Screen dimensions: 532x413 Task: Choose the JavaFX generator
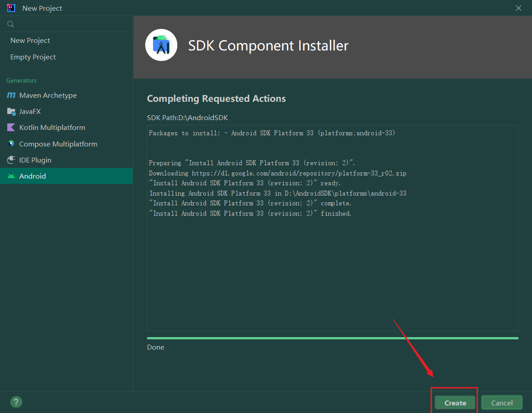pyautogui.click(x=67, y=111)
